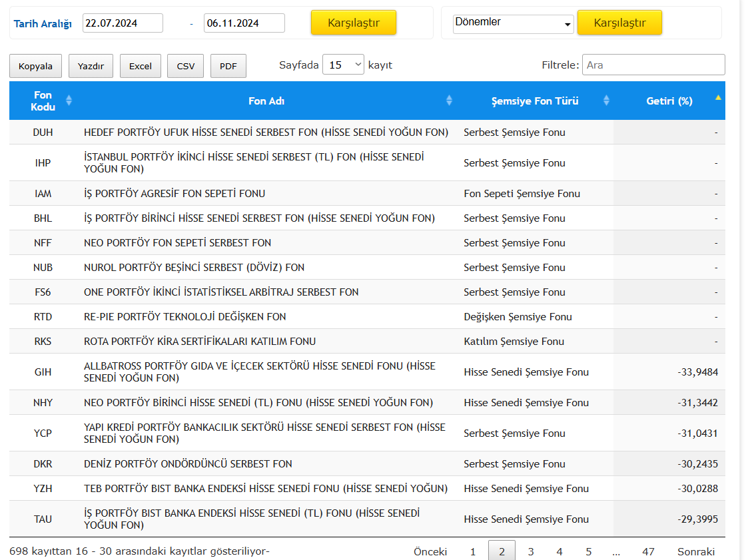The image size is (754, 560).
Task: Focus the end date field 06.11.2024
Action: click(244, 23)
